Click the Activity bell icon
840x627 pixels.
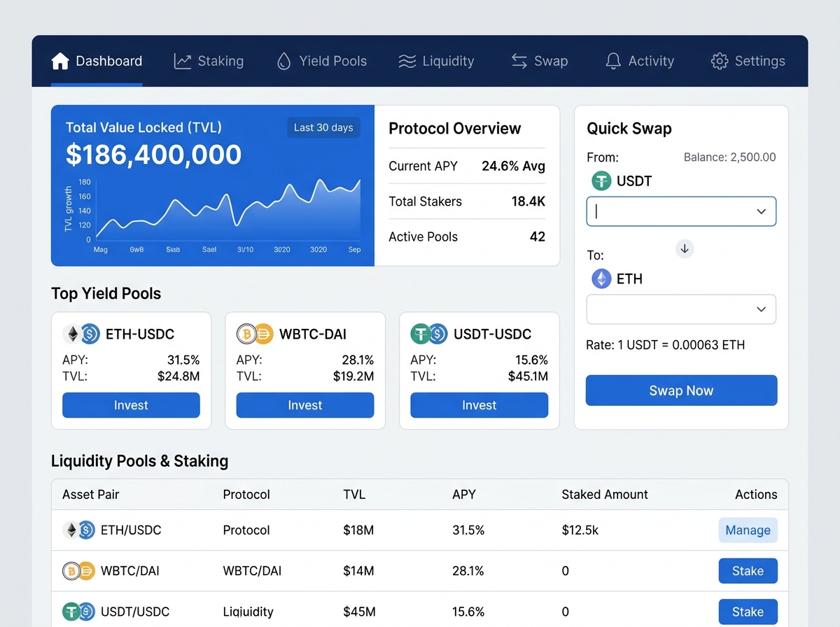click(x=613, y=61)
